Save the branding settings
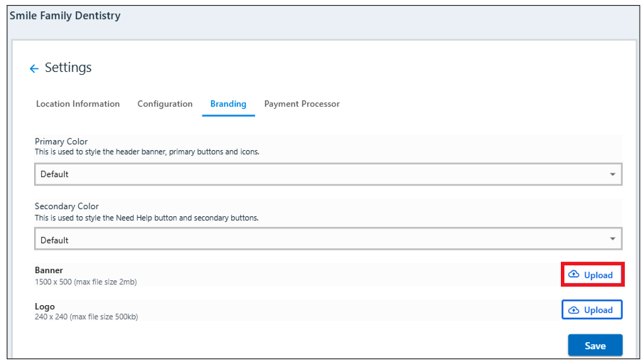The image size is (644, 362). [x=595, y=346]
